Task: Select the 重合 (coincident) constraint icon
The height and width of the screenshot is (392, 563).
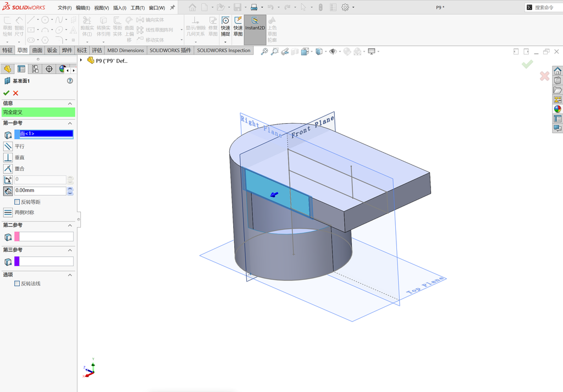Action: click(8, 168)
